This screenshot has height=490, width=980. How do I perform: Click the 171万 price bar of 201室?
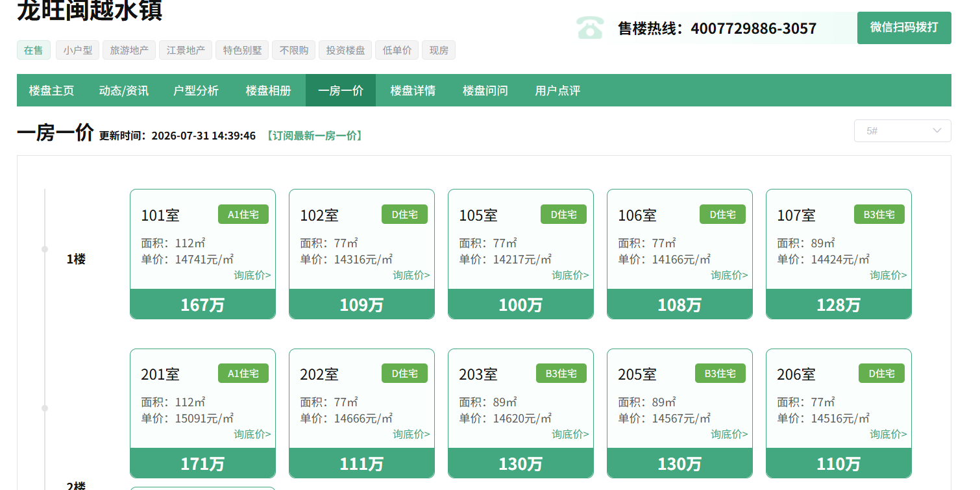pyautogui.click(x=202, y=463)
